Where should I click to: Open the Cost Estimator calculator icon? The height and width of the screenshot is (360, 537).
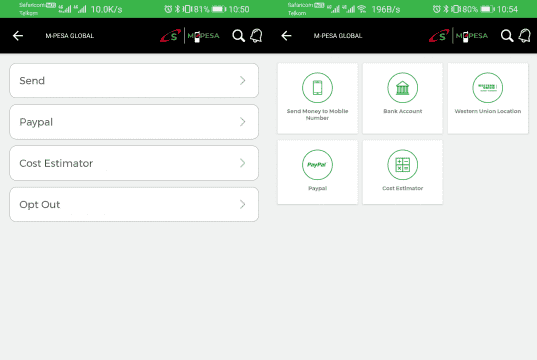pos(402,165)
